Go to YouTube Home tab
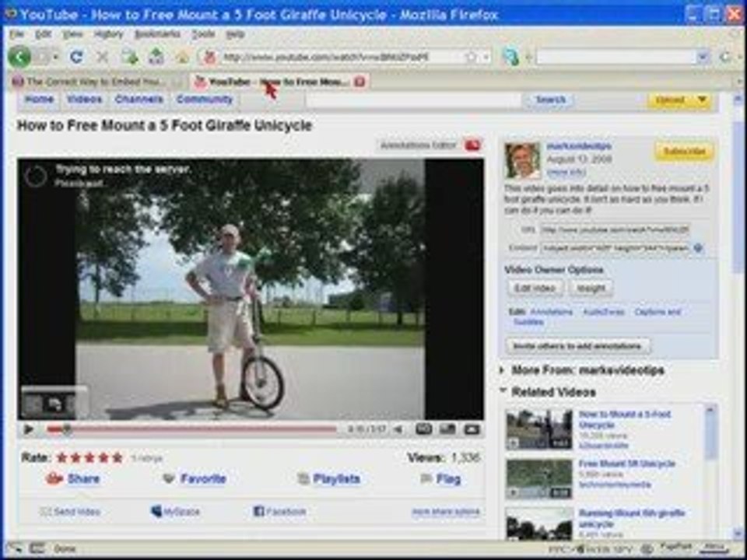The height and width of the screenshot is (560, 747). 39,100
